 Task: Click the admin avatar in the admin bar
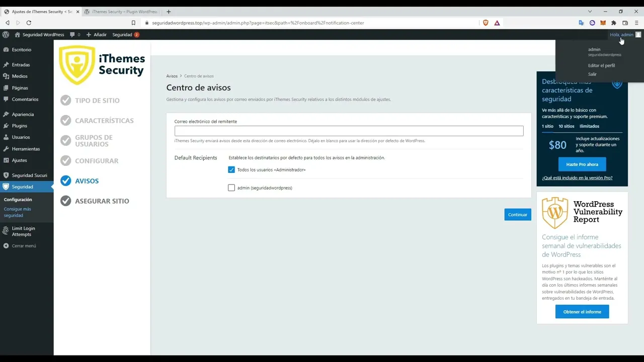click(x=638, y=35)
